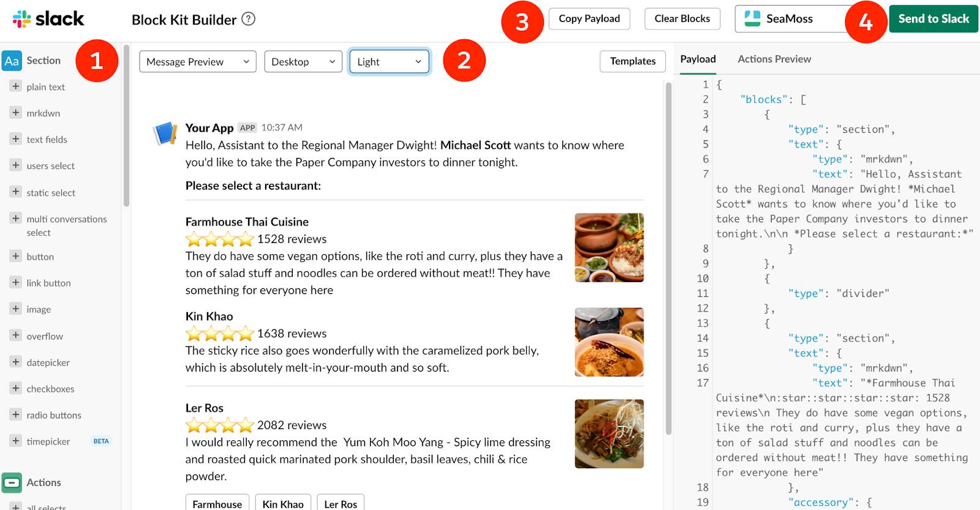Add datepicker block plus icon
Screen dimensions: 980x510
point(16,362)
